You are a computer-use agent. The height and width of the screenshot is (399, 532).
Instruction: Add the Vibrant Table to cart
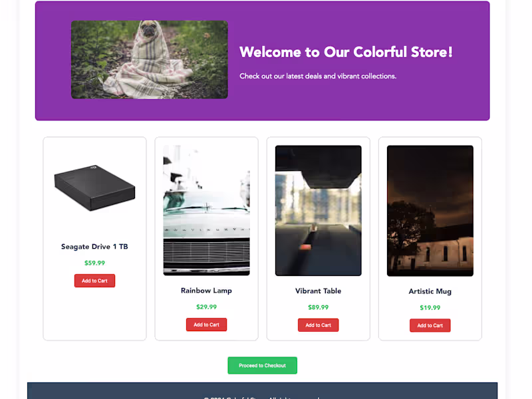[x=319, y=325]
